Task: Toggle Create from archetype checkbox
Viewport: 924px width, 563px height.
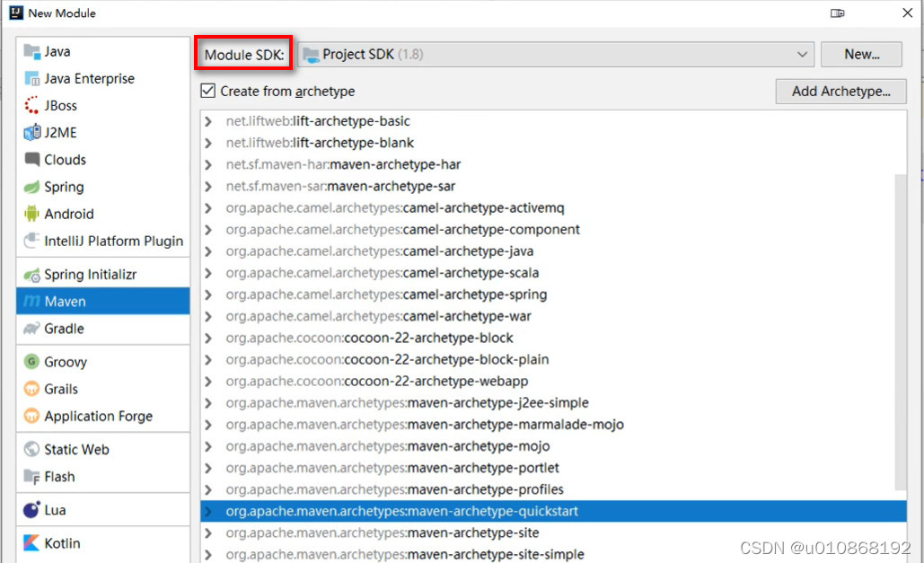Action: pos(207,91)
